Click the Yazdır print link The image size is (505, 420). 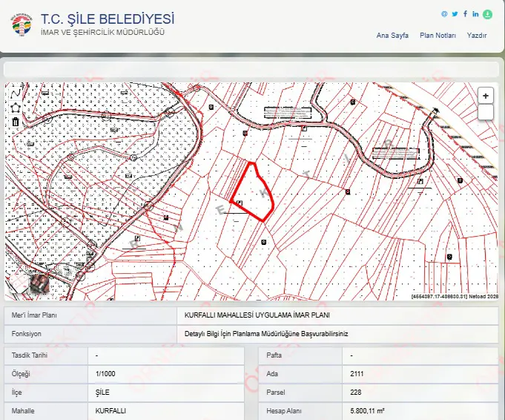click(x=477, y=36)
